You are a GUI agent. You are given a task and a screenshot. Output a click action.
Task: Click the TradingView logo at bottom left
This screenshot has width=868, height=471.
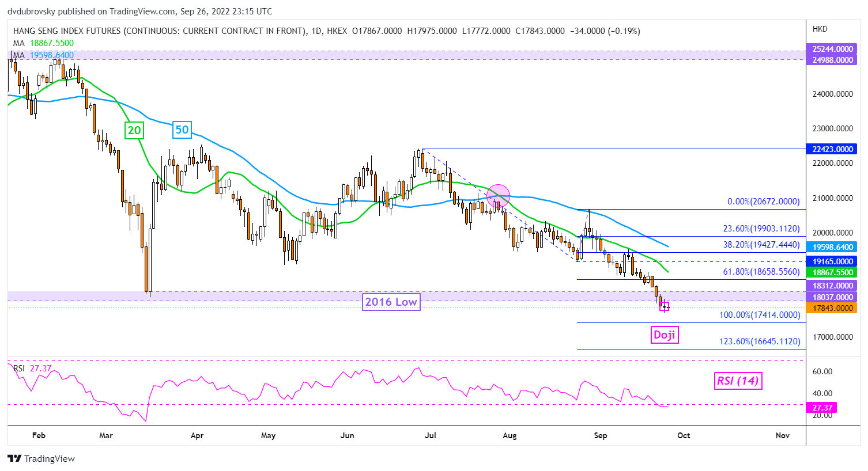41,459
